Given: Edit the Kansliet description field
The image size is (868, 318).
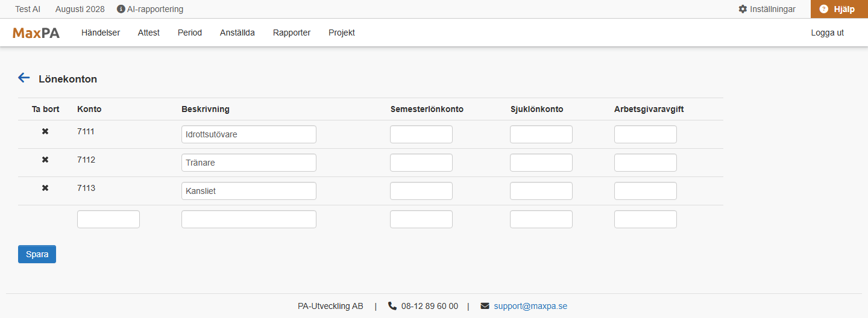Looking at the screenshot, I should 249,191.
